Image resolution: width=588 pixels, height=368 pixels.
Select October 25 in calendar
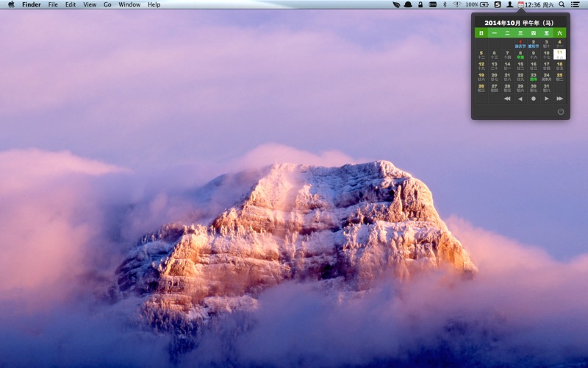pos(559,77)
